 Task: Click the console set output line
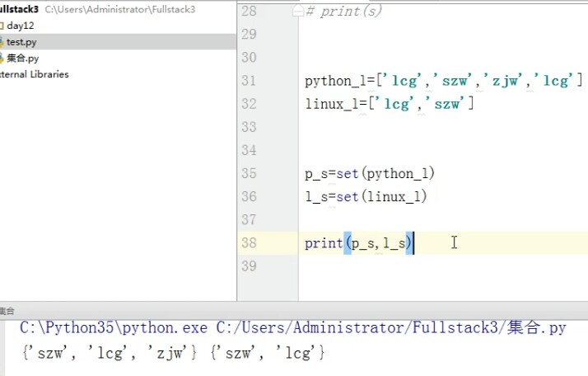pos(173,353)
